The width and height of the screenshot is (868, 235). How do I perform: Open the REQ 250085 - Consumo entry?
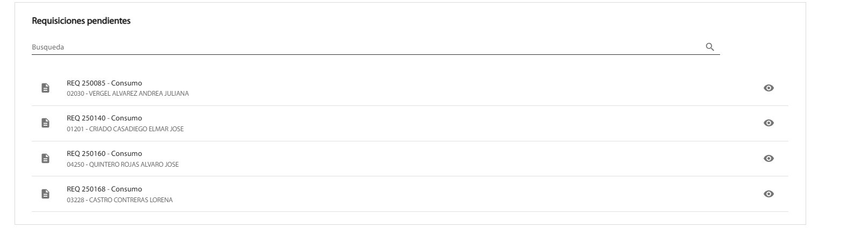[x=410, y=88]
